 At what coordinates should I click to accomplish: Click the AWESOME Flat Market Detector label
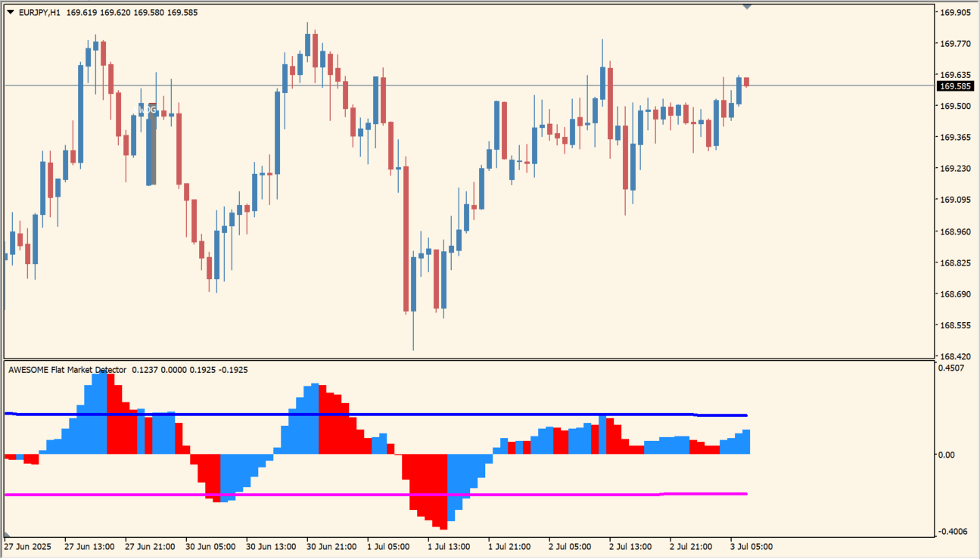pyautogui.click(x=67, y=370)
